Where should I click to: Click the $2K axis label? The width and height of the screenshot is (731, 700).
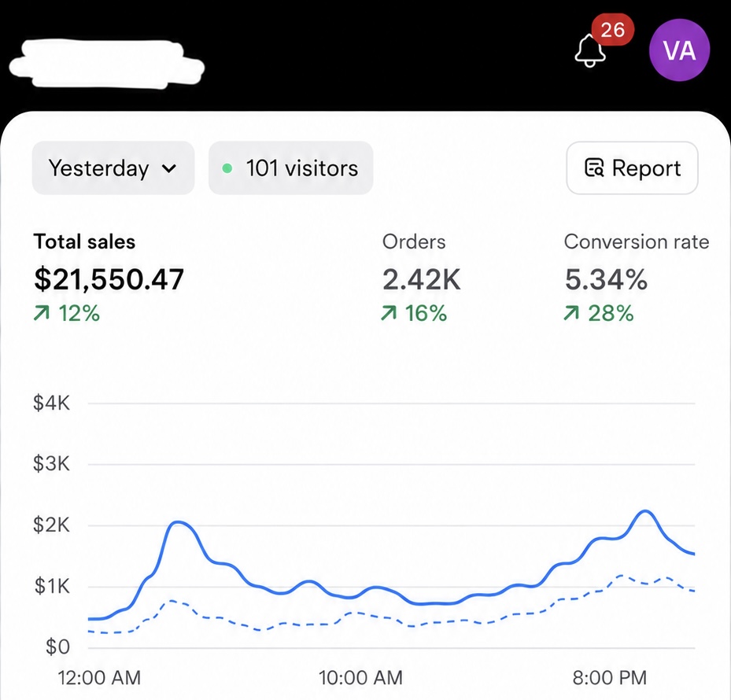(51, 525)
